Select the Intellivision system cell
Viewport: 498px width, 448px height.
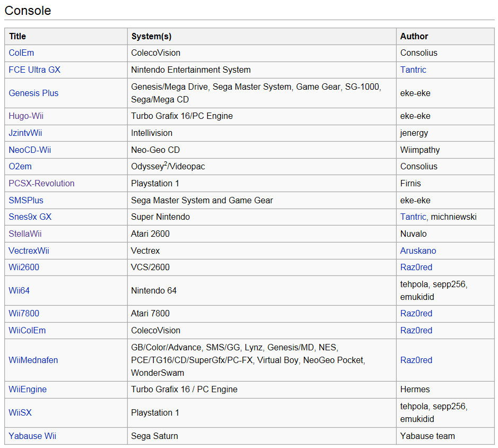(261, 133)
